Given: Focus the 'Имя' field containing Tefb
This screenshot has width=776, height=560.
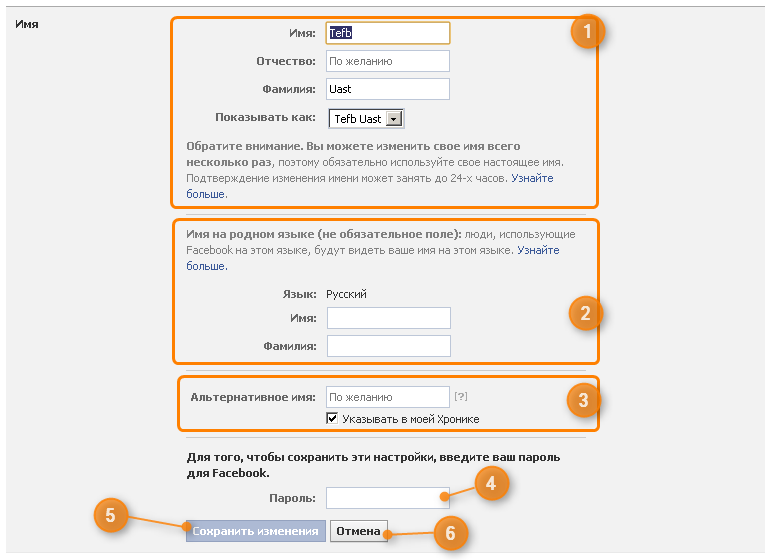Looking at the screenshot, I should [x=388, y=33].
